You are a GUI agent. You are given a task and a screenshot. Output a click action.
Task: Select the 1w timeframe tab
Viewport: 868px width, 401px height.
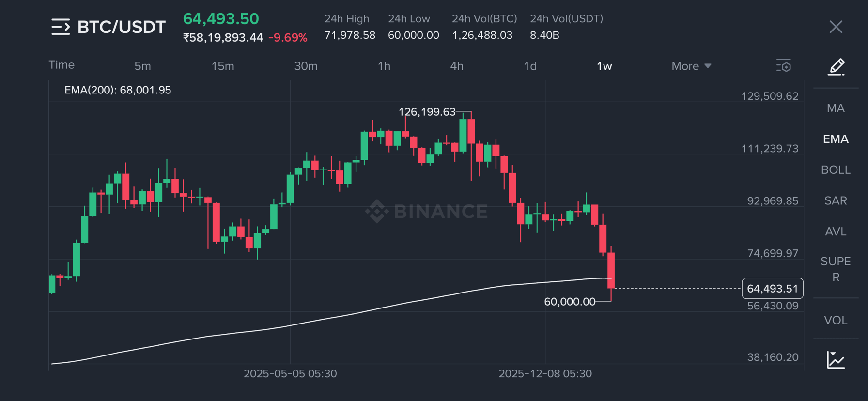(x=604, y=66)
